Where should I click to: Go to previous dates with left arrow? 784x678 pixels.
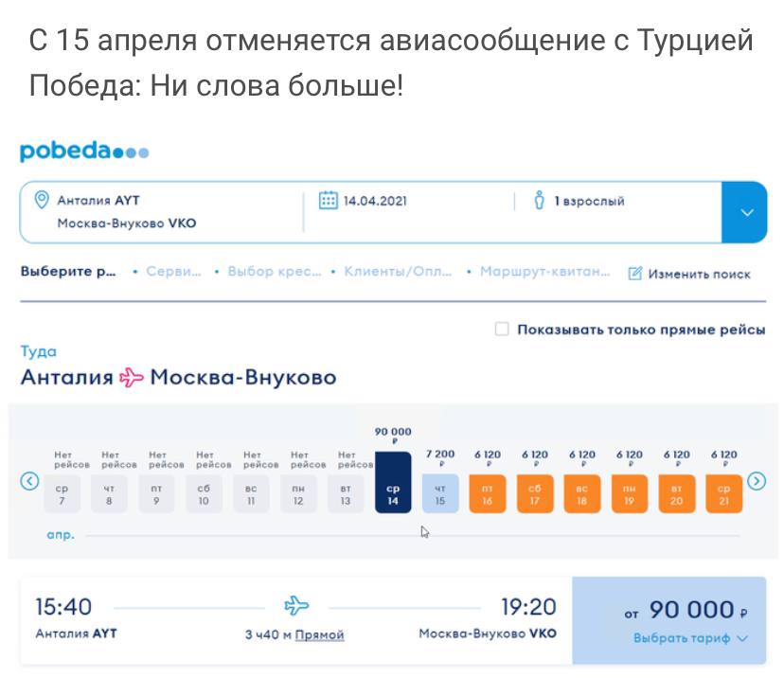coord(29,481)
